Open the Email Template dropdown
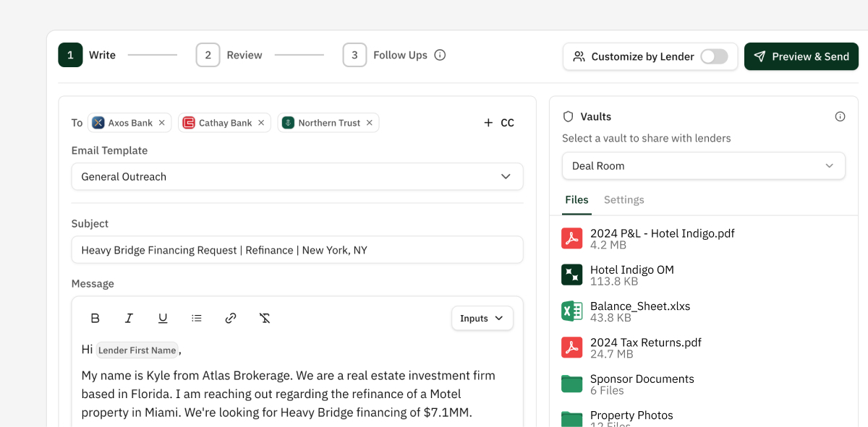Screen dimensions: 868x427 [297, 177]
